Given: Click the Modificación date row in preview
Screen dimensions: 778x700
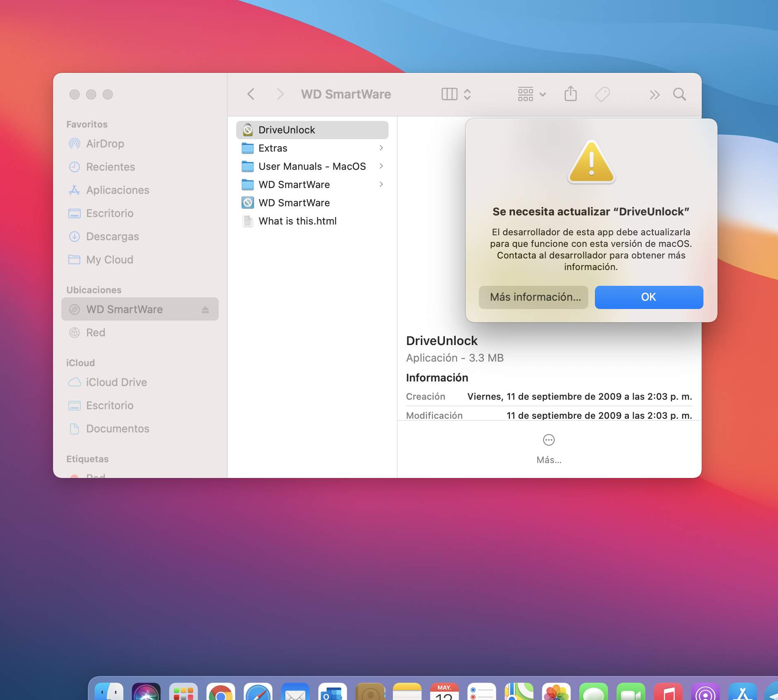Looking at the screenshot, I should coord(549,415).
